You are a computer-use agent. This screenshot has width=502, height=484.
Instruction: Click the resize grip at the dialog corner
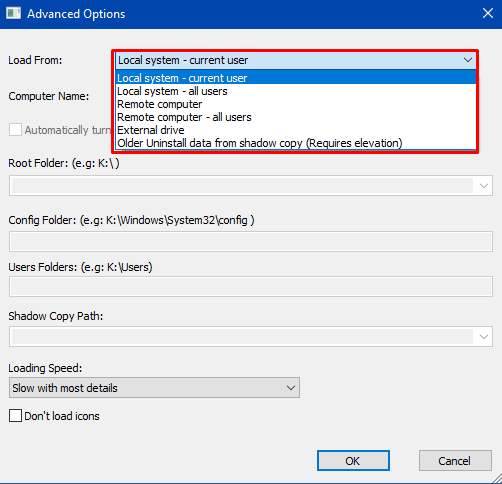(x=497, y=479)
